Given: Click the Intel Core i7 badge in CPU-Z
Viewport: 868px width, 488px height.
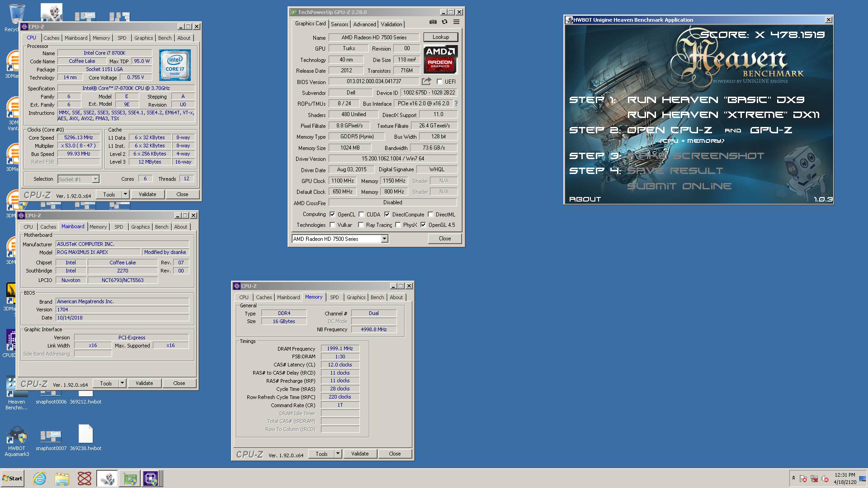Looking at the screenshot, I should (175, 65).
